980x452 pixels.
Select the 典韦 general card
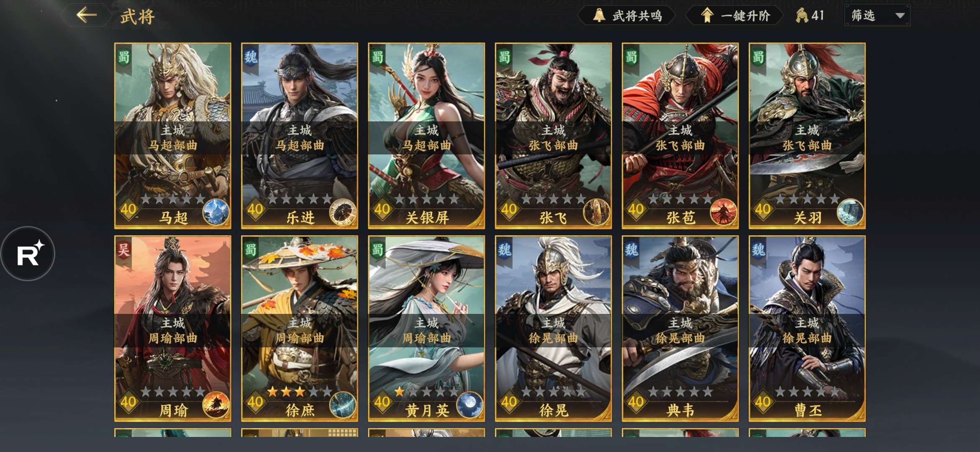pos(680,329)
